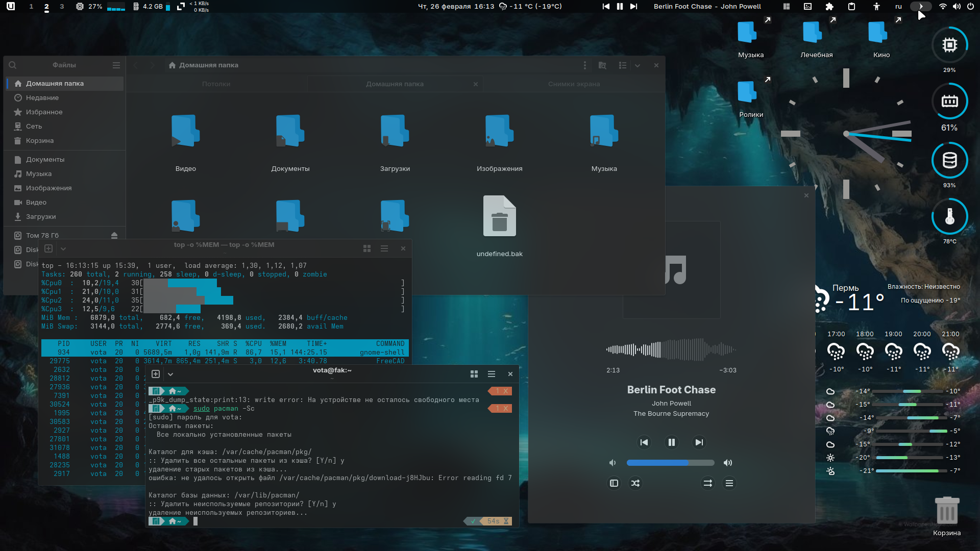
Task: Toggle shuffle in the music player
Action: point(635,483)
